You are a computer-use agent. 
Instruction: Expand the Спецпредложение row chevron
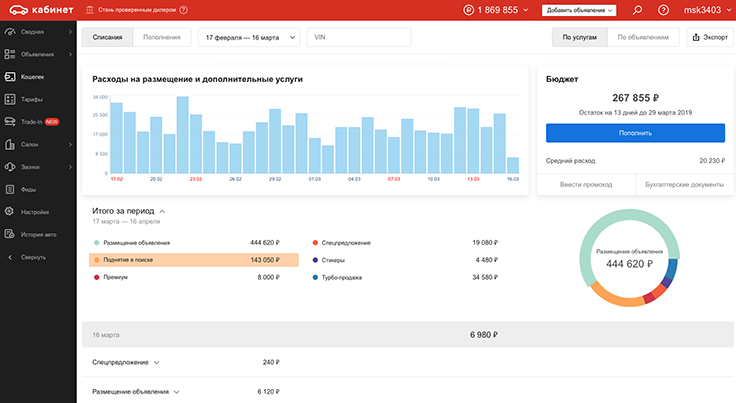(157, 362)
